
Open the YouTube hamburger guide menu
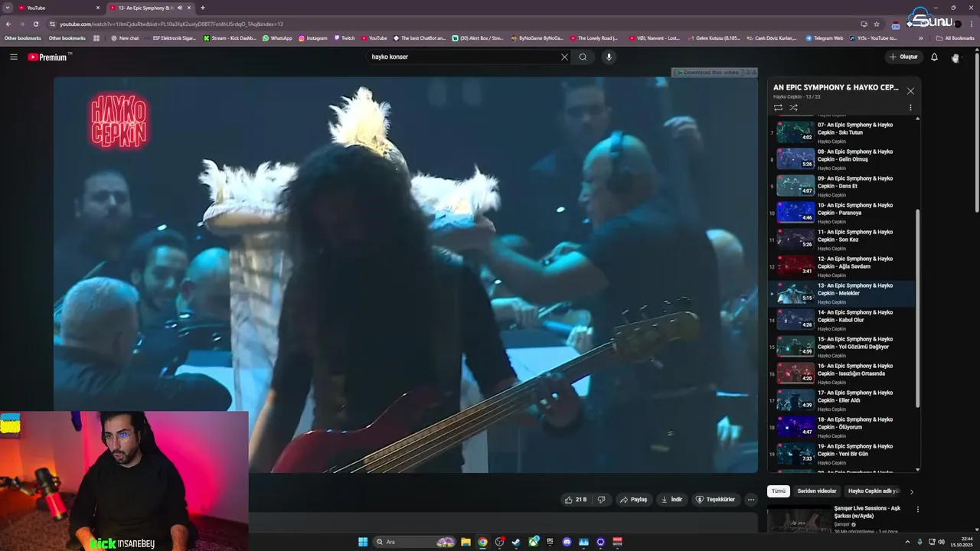(x=13, y=57)
